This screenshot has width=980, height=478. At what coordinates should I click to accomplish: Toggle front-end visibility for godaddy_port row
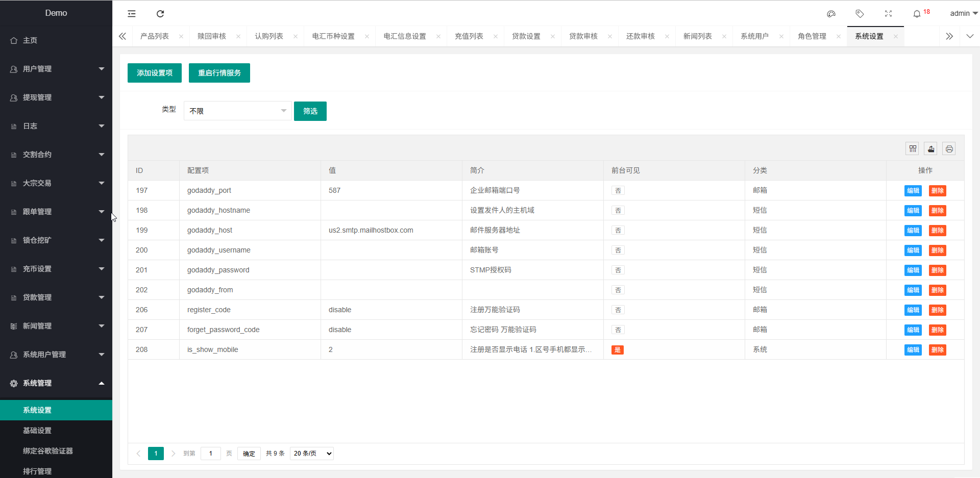point(618,191)
